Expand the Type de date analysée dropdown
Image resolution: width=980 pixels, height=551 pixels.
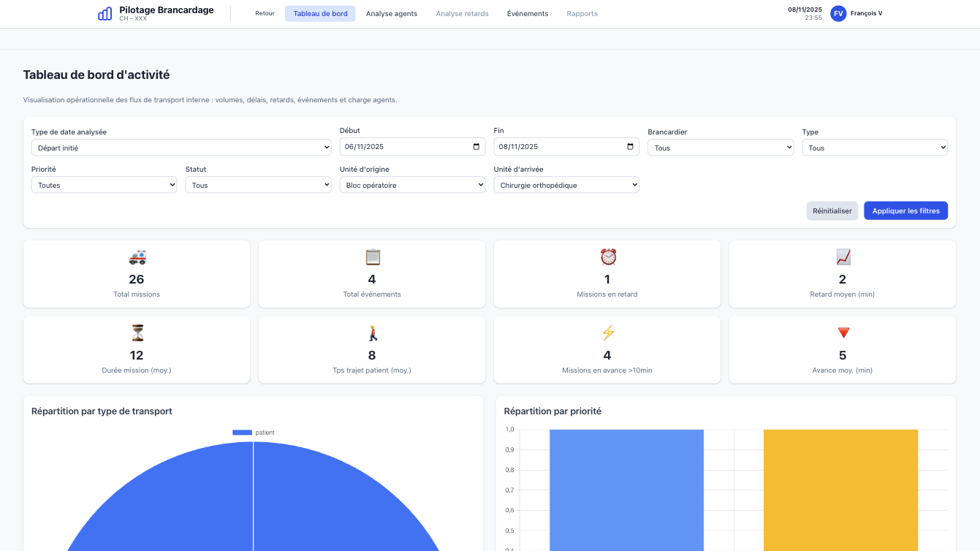coord(181,148)
